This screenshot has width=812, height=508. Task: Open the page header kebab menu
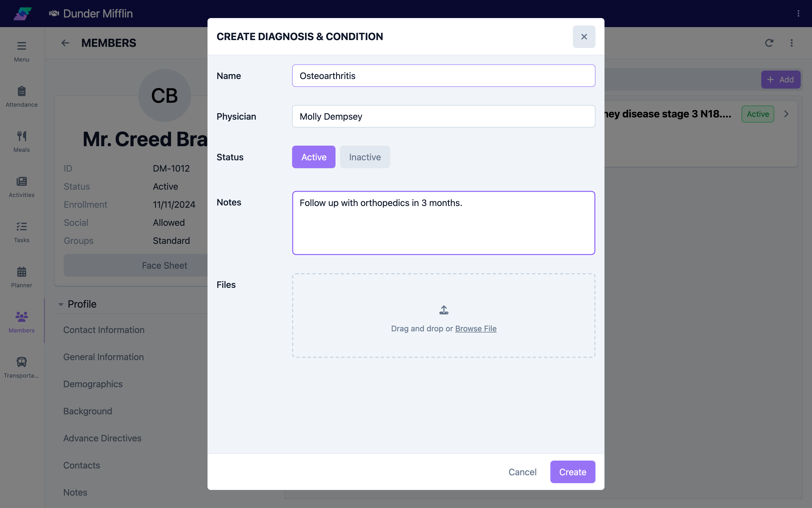[x=791, y=43]
